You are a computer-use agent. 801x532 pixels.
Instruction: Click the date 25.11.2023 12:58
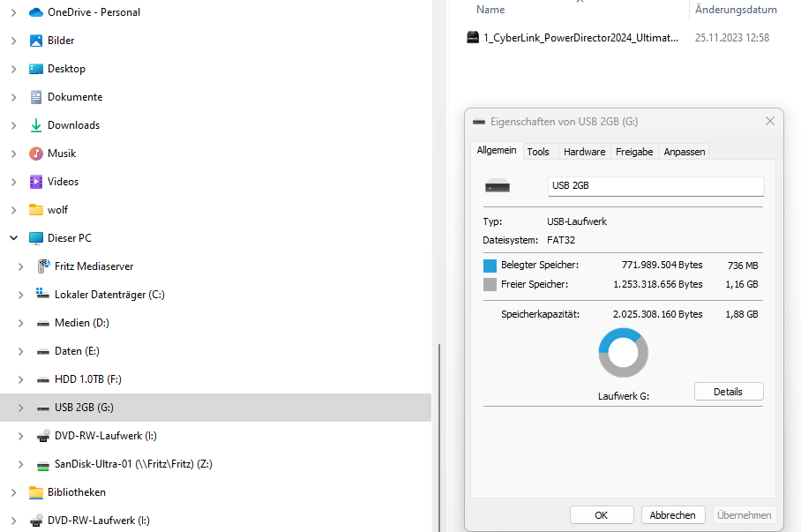pyautogui.click(x=732, y=38)
